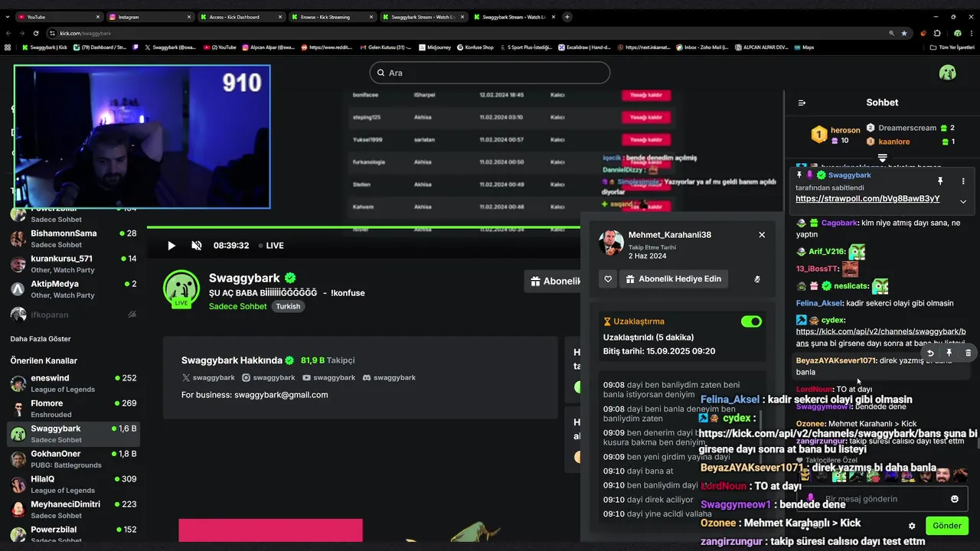This screenshot has width=980, height=551.
Task: Toggle the Uzaklaştırma timeout switch
Action: [751, 321]
